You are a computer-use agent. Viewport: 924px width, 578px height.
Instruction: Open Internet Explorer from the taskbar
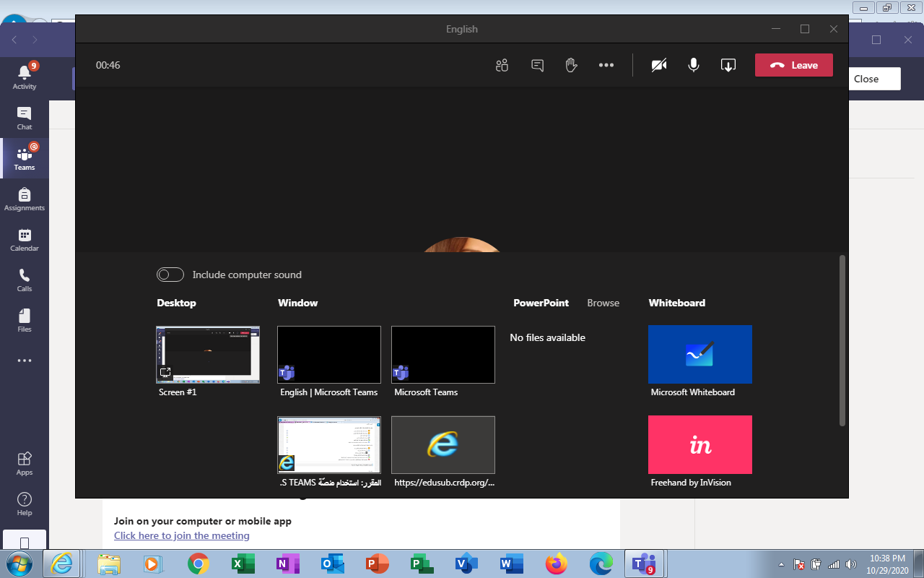tap(61, 564)
